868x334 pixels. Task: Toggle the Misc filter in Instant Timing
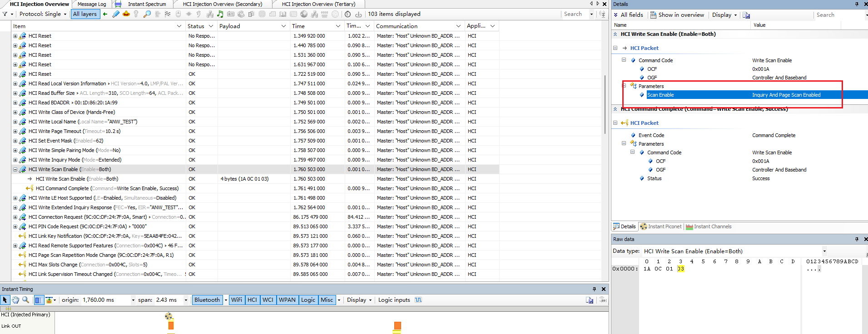pos(327,300)
